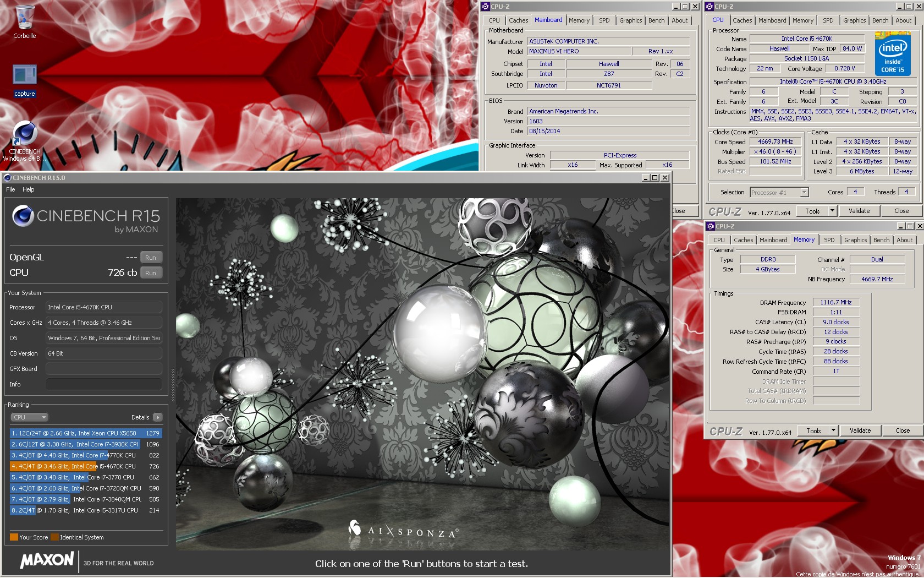The image size is (924, 578).
Task: Click the Info field in Your System
Action: (104, 384)
